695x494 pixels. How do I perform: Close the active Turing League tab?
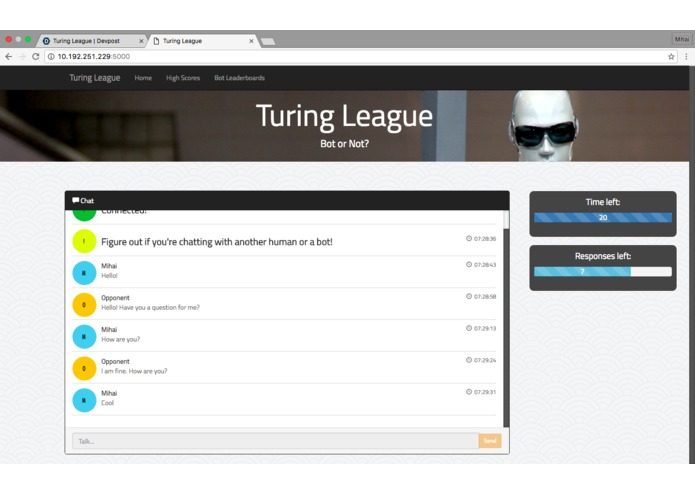[251, 41]
